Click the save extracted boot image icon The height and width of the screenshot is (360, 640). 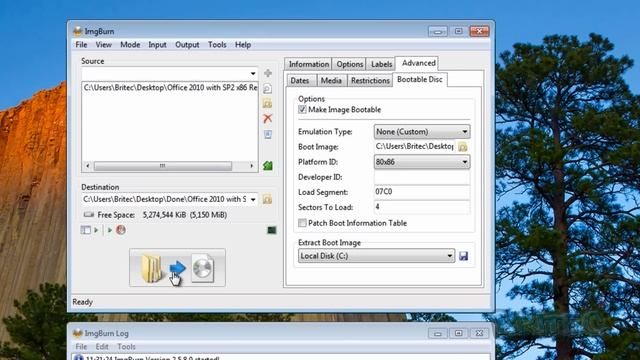coord(463,256)
